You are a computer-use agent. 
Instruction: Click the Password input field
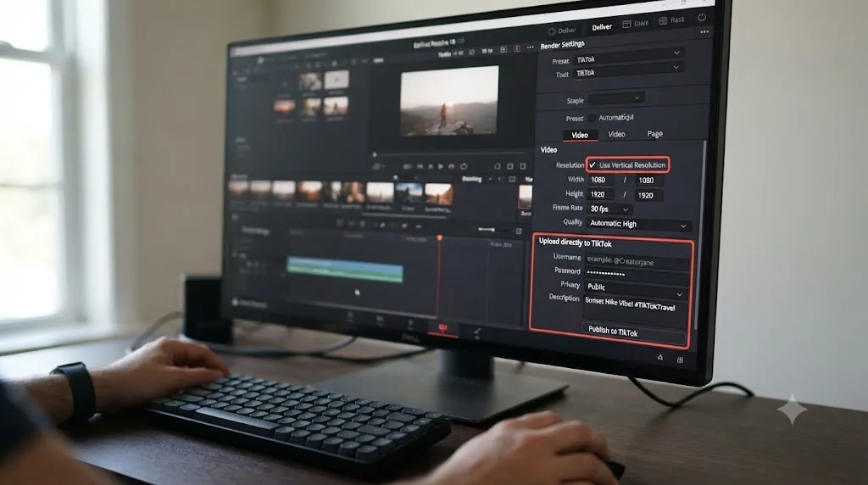pos(637,274)
